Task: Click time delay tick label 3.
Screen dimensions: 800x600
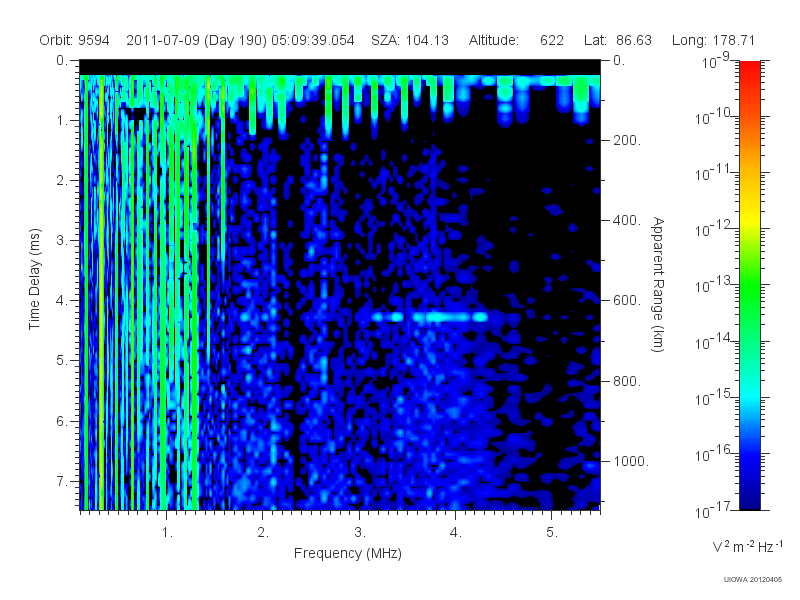Action: pos(62,240)
